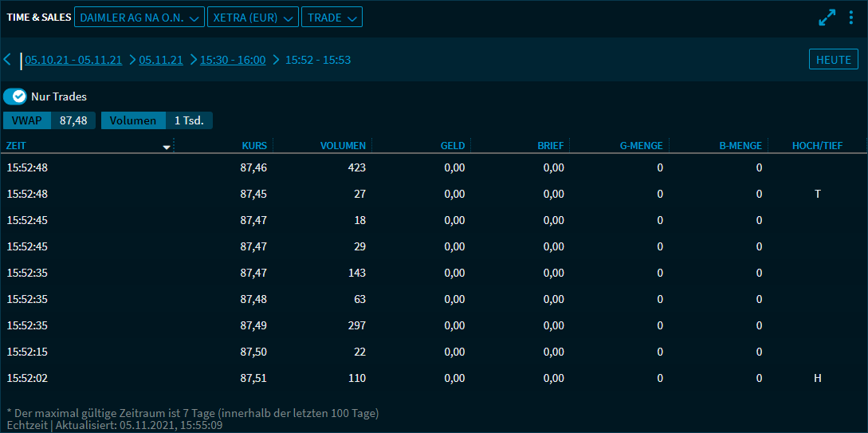Open the three-dot options menu
Image resolution: width=868 pixels, height=433 pixels.
pos(850,18)
